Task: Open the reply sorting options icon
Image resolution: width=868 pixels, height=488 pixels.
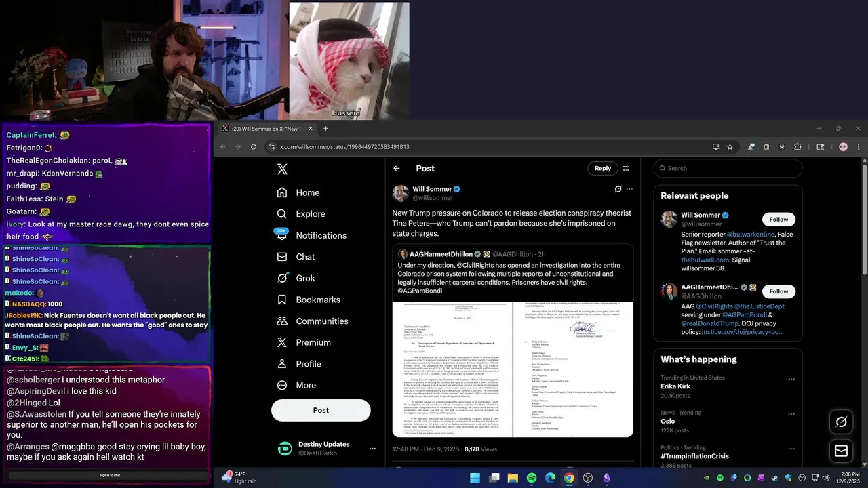Action: coord(626,168)
